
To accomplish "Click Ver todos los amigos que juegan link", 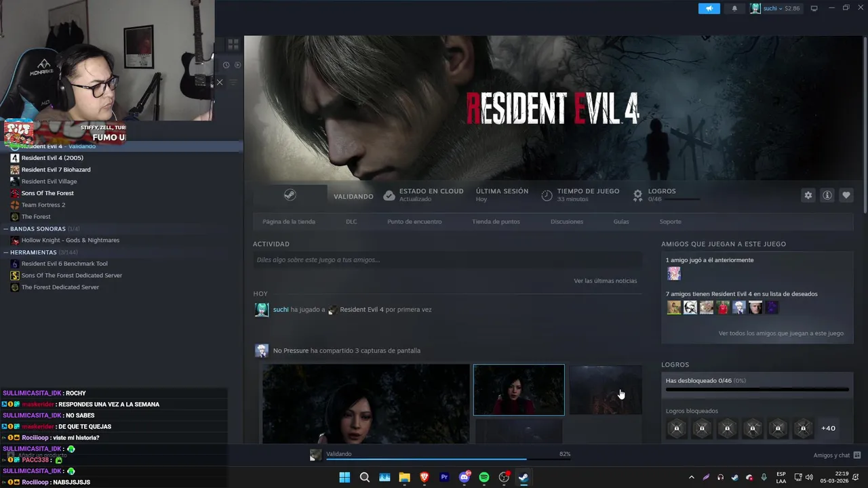I will (x=781, y=333).
